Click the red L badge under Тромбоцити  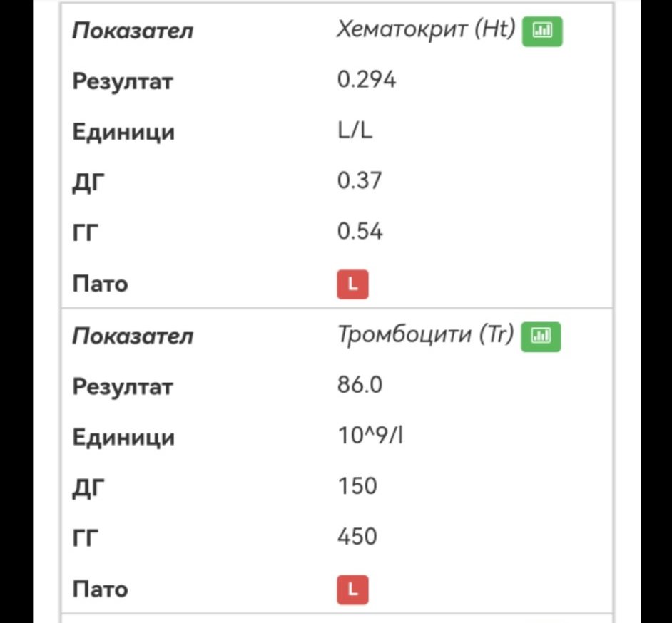click(352, 589)
